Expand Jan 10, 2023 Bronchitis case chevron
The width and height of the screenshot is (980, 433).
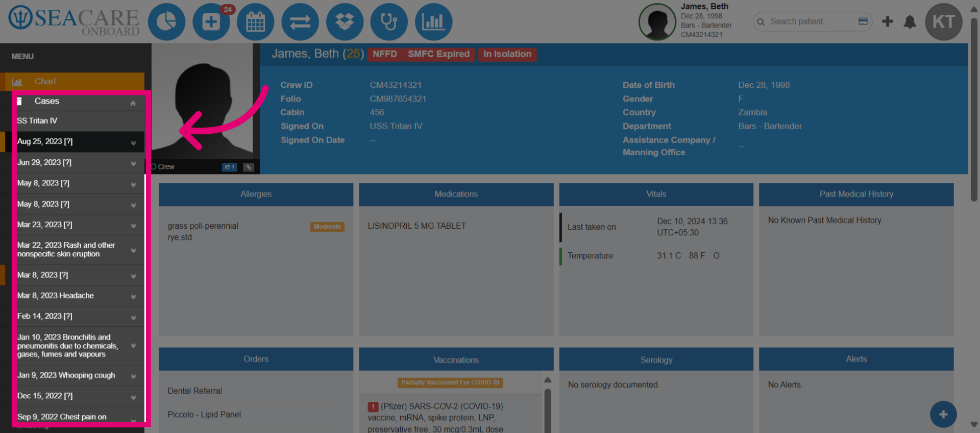tap(133, 346)
